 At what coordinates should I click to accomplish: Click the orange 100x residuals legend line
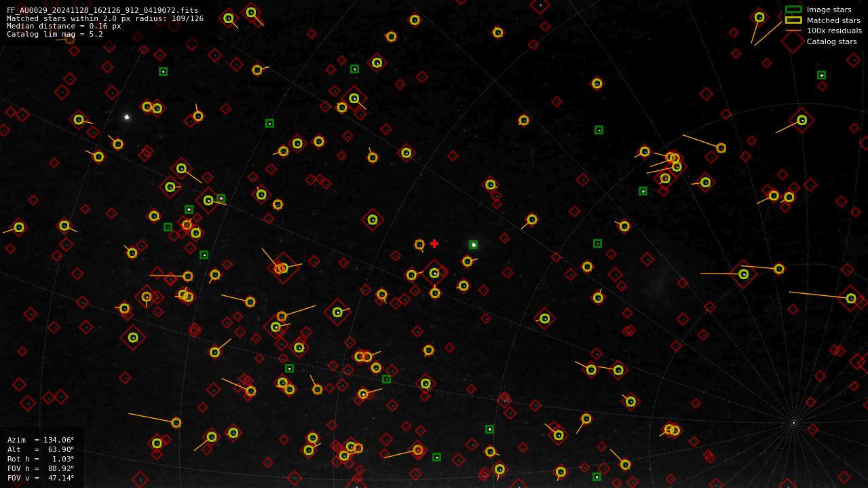coord(793,31)
